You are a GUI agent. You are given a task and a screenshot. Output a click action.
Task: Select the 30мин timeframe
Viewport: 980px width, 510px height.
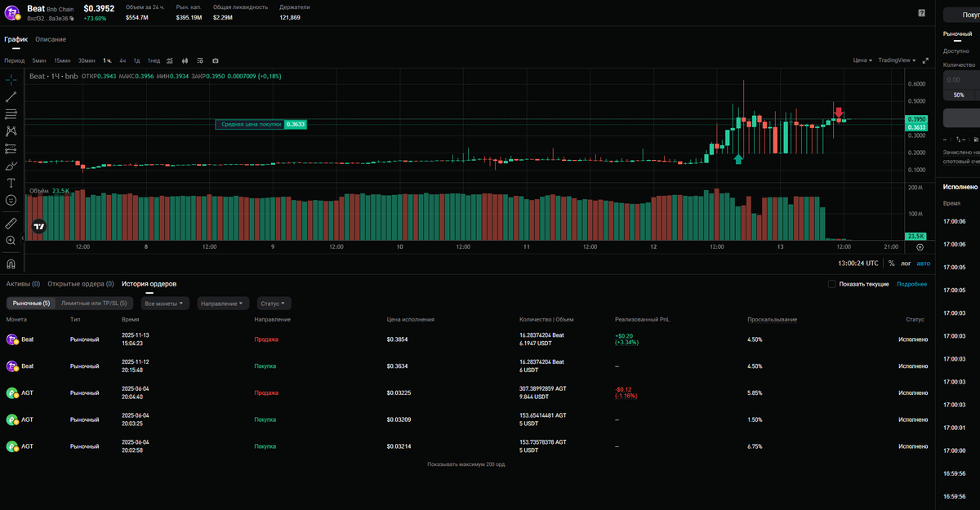pos(87,60)
